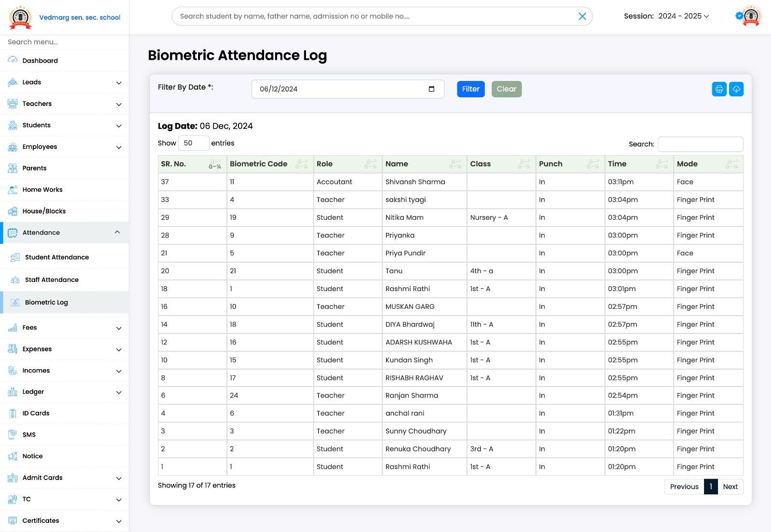The image size is (771, 532).
Task: Open Parents using its sidebar icon
Action: tap(12, 168)
